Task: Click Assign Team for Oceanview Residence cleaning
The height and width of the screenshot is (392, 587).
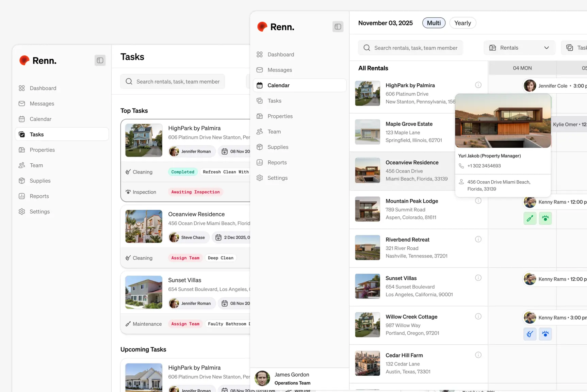Action: coord(185,258)
